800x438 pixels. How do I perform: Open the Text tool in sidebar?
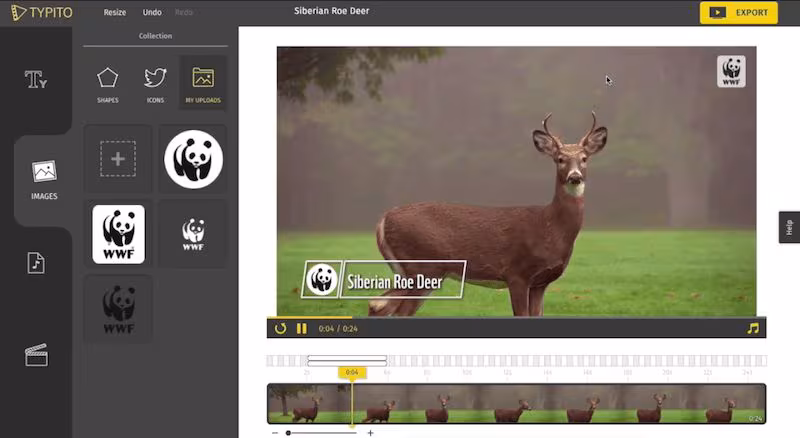point(36,79)
